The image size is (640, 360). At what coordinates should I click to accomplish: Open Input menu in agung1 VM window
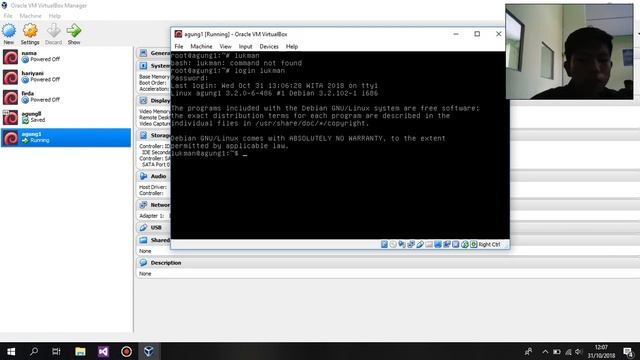point(245,47)
